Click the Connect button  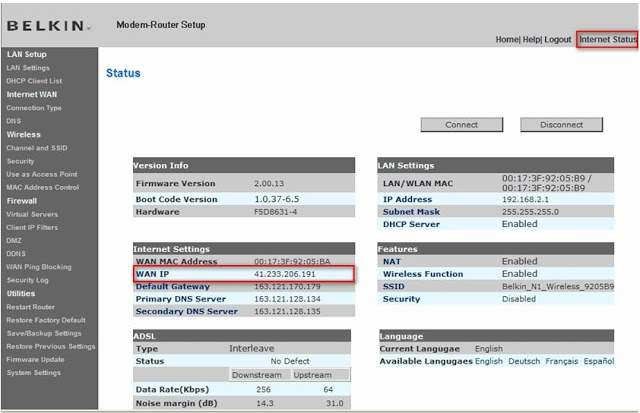coord(461,125)
